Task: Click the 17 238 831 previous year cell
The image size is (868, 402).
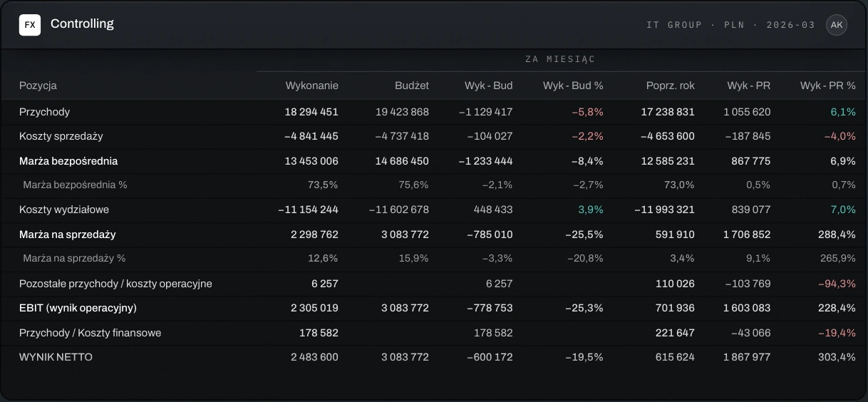Action: coord(668,112)
